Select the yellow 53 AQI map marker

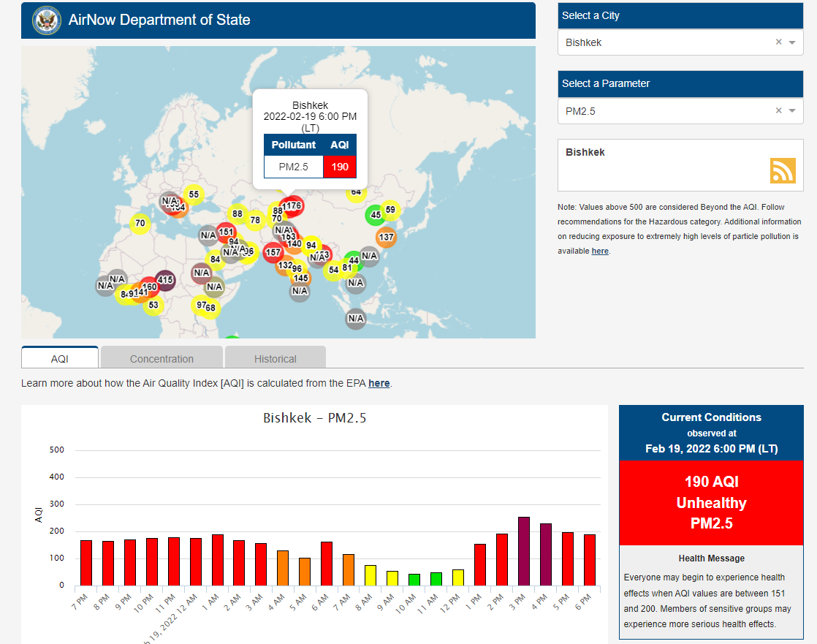pyautogui.click(x=153, y=305)
